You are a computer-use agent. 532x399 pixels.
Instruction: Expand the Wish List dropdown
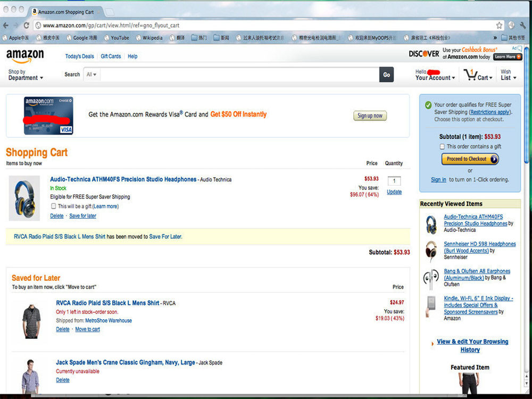pyautogui.click(x=508, y=75)
